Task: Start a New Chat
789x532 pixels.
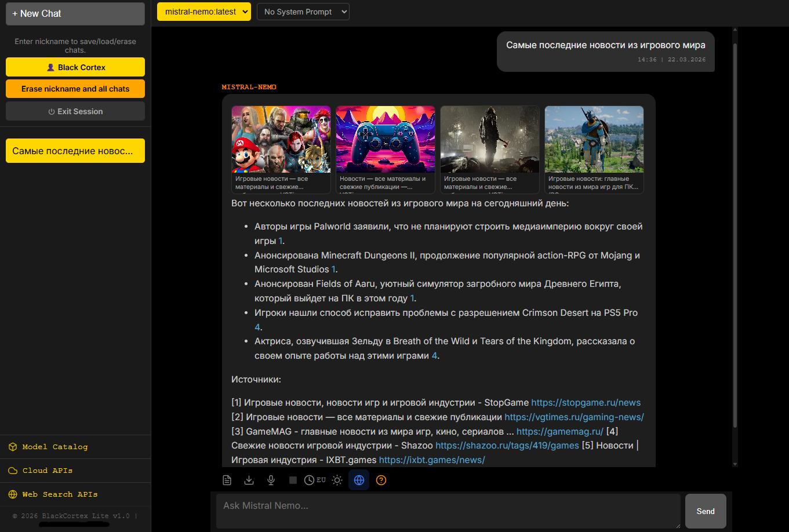Action: coord(75,14)
